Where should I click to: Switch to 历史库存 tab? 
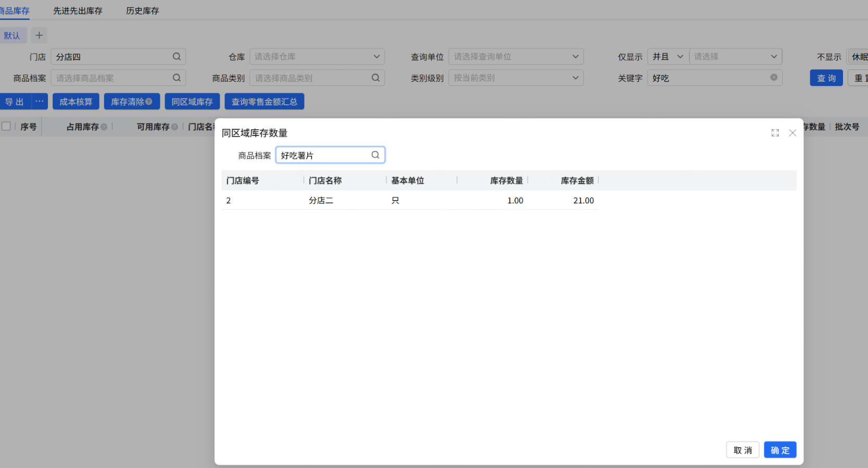click(142, 10)
